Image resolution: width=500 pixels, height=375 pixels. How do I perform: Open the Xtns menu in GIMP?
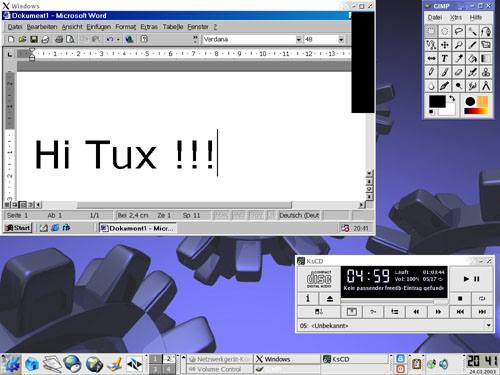click(x=456, y=17)
